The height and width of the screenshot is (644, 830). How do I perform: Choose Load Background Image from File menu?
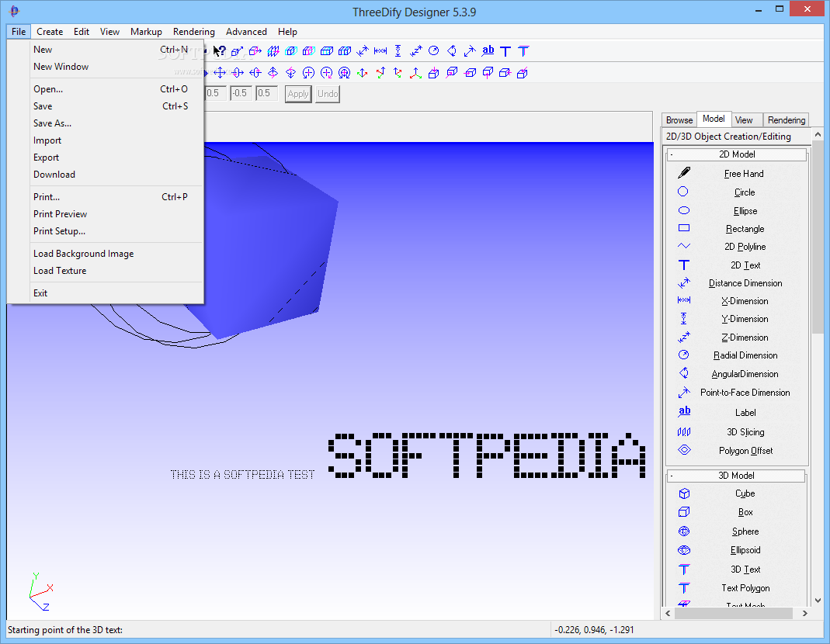(x=106, y=254)
